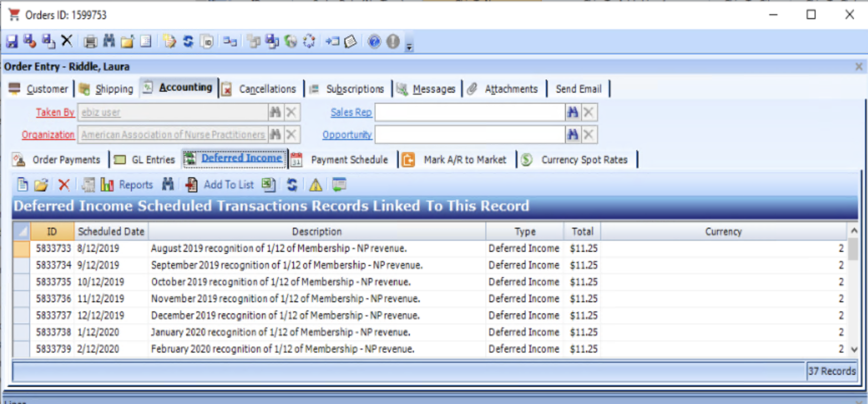Click the notepad icon beside the help icon
Screen dimensions: 868x404
[351, 41]
